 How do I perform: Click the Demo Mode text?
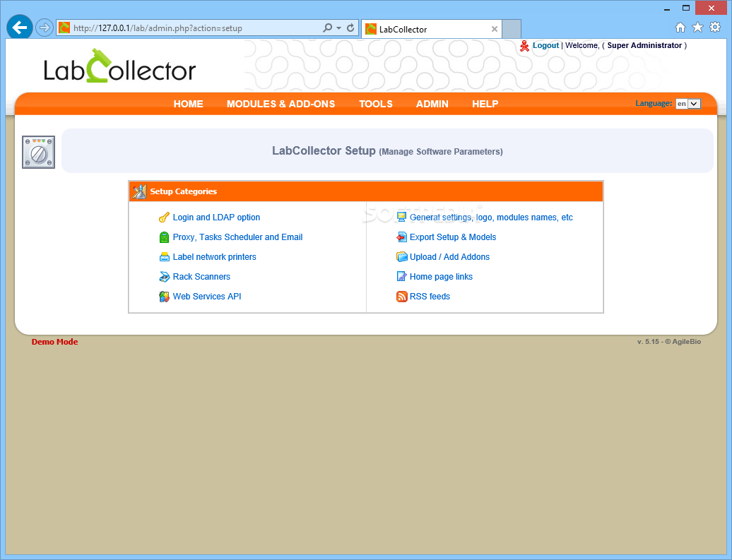click(54, 342)
